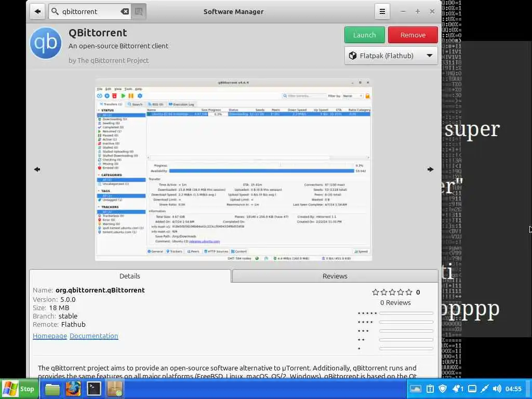Show previous screenshot with left arrow
The height and width of the screenshot is (399, 532).
coord(37,169)
